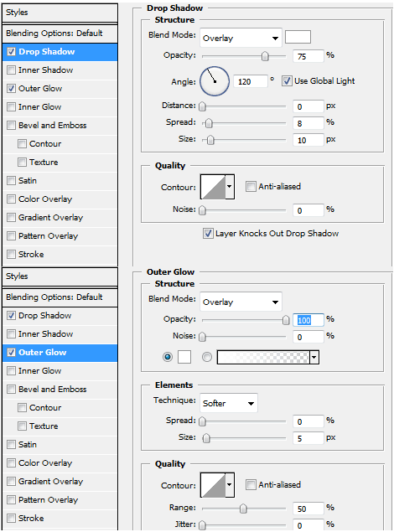
Task: Click the Outer Glow solid color swatch
Action: coord(184,357)
